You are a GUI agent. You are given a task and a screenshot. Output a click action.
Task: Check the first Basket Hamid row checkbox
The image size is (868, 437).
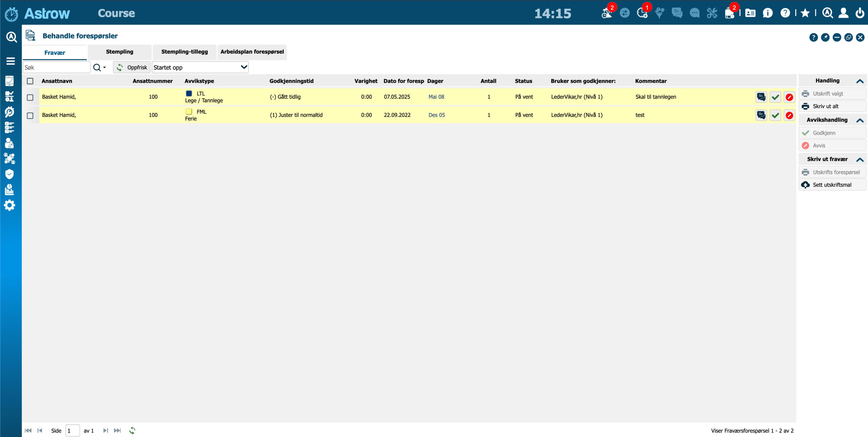tap(30, 97)
